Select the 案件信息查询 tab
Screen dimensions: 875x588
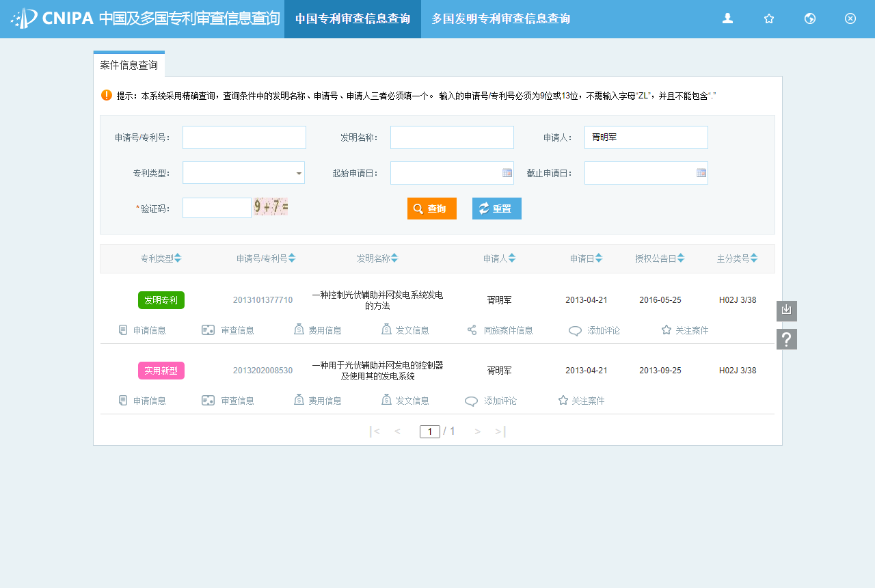129,64
